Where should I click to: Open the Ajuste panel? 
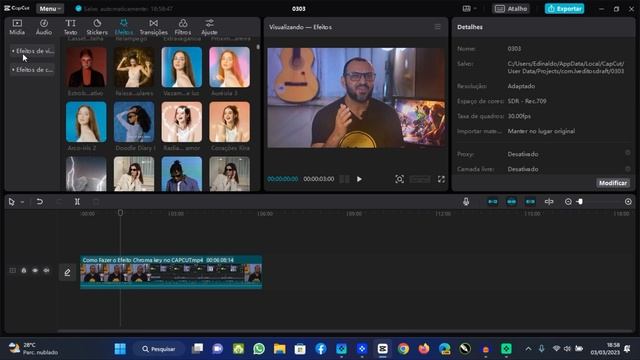pos(209,27)
